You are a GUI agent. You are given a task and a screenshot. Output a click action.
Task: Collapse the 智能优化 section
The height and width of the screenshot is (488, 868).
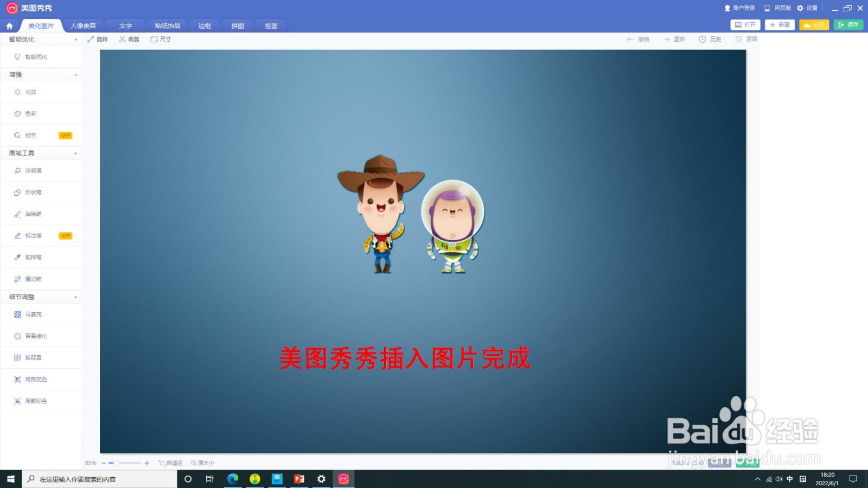click(75, 40)
